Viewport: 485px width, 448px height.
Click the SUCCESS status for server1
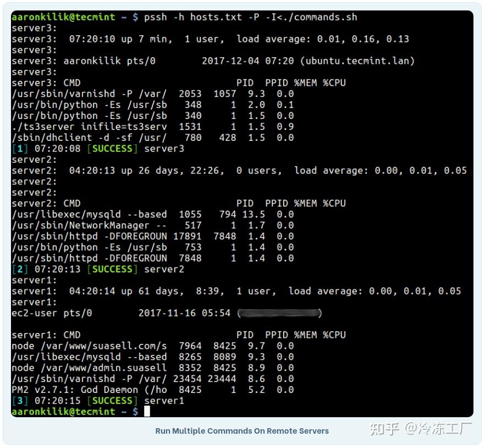coord(112,401)
